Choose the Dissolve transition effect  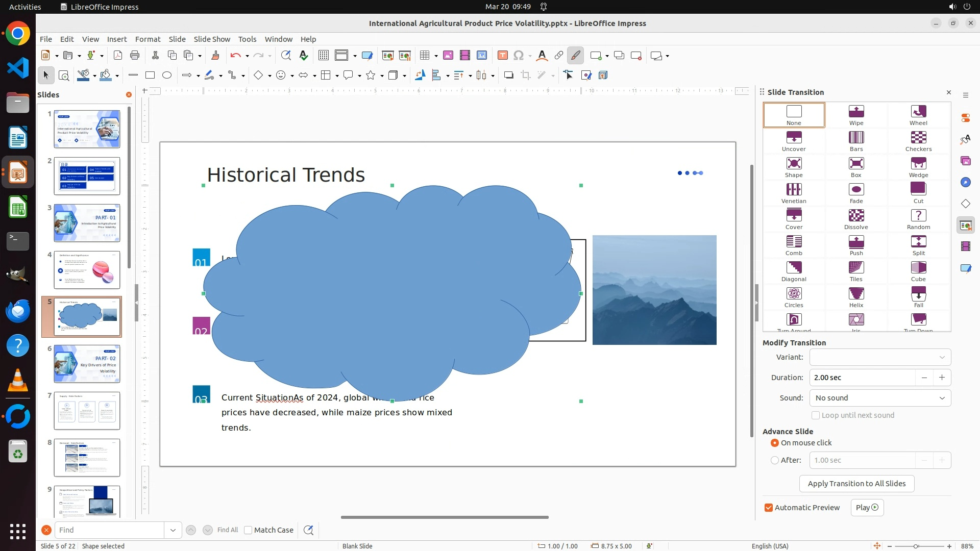click(856, 215)
